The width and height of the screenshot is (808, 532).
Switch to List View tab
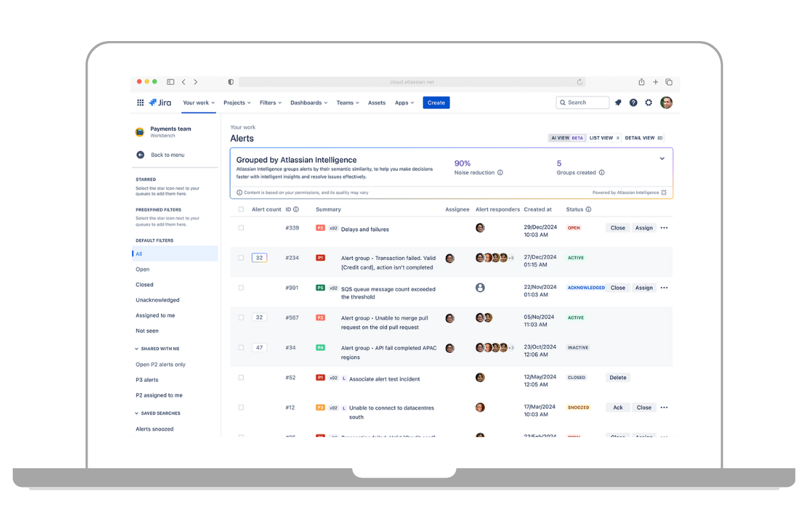(603, 138)
